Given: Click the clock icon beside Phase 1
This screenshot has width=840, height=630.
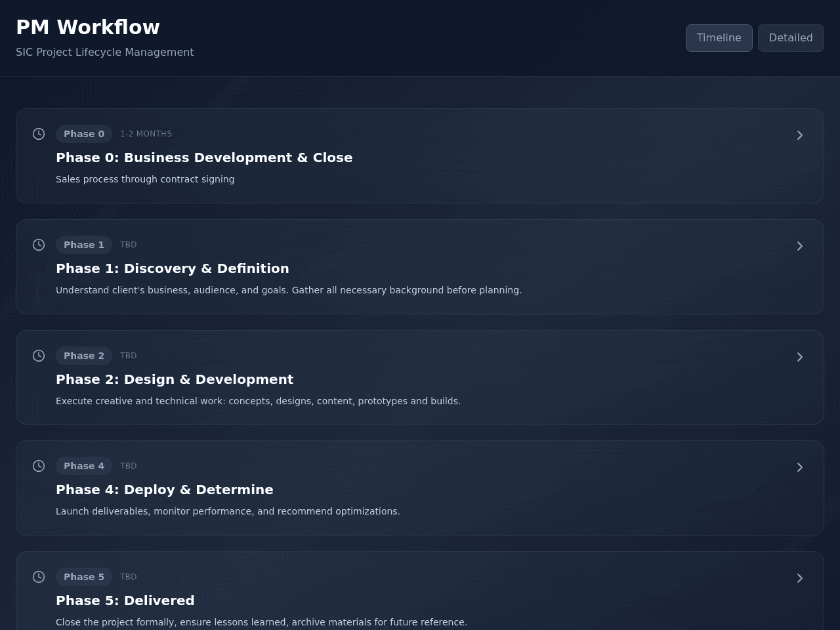Looking at the screenshot, I should (39, 245).
